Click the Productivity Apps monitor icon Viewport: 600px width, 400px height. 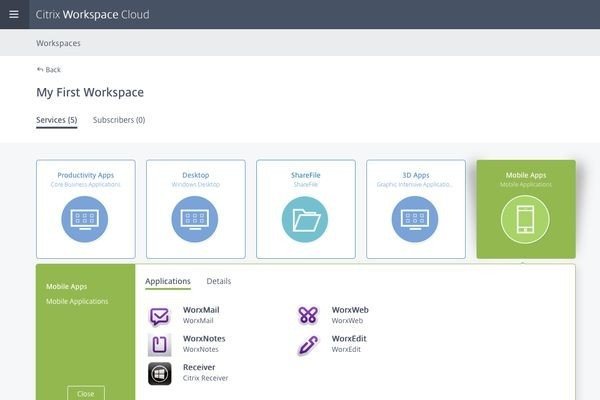(x=85, y=219)
